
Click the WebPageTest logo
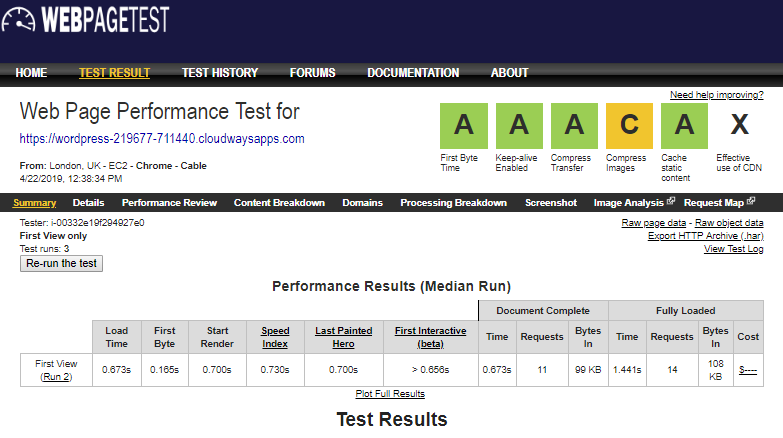pyautogui.click(x=85, y=19)
